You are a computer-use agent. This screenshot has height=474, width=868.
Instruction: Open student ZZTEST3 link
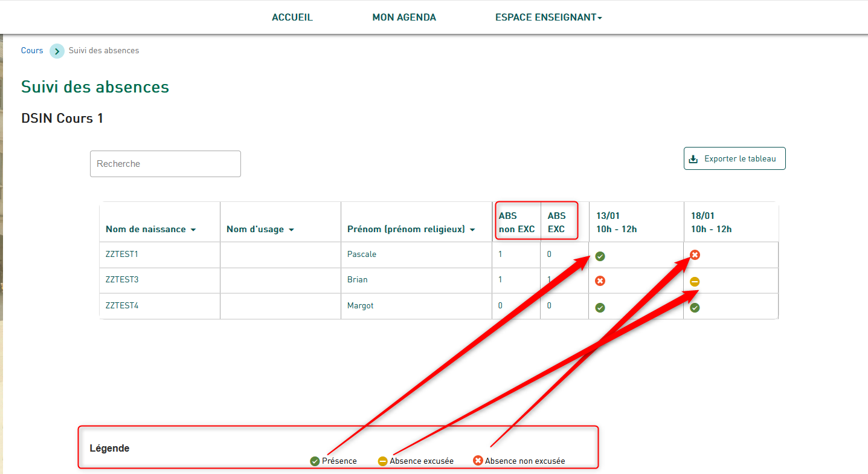click(122, 280)
